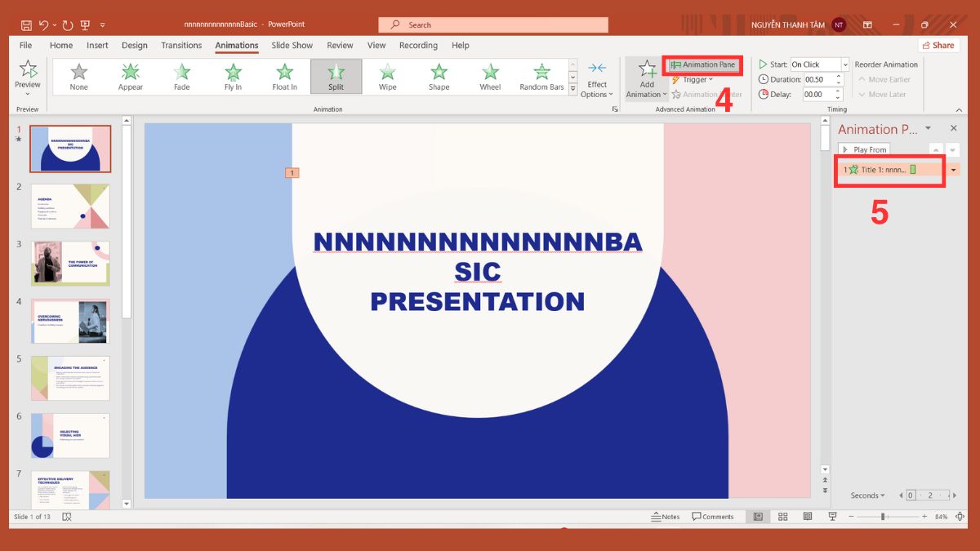Viewport: 980px width, 551px height.
Task: Open the Animation Pane
Action: tap(702, 63)
